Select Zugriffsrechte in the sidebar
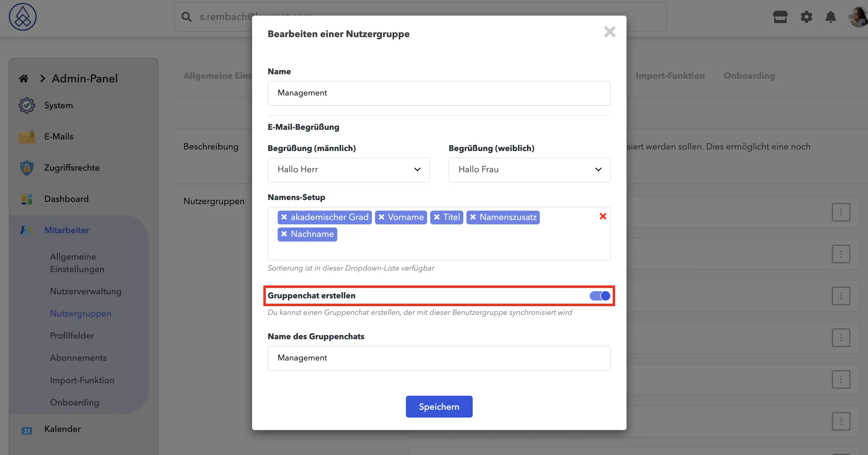Image resolution: width=868 pixels, height=455 pixels. [x=72, y=168]
